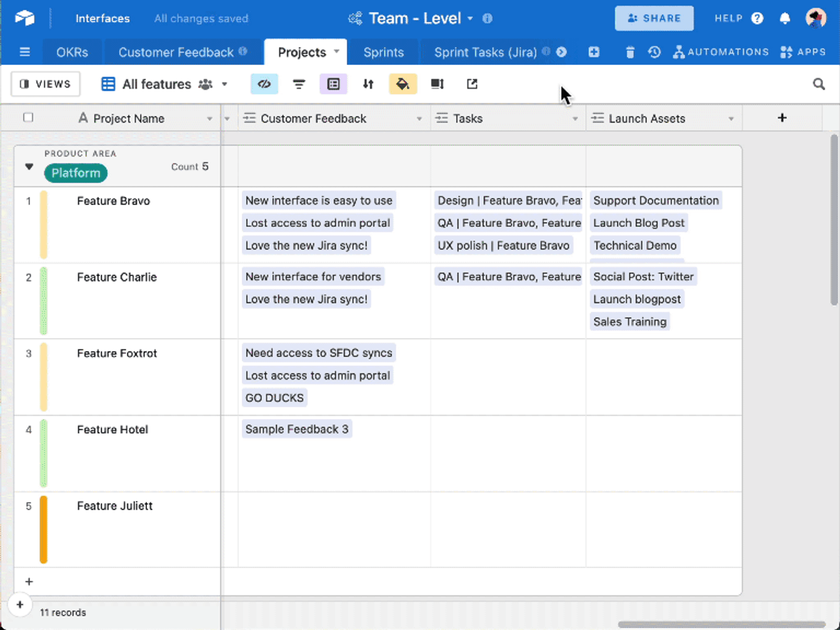Tick the select all rows checkbox
840x630 pixels.
(28, 118)
